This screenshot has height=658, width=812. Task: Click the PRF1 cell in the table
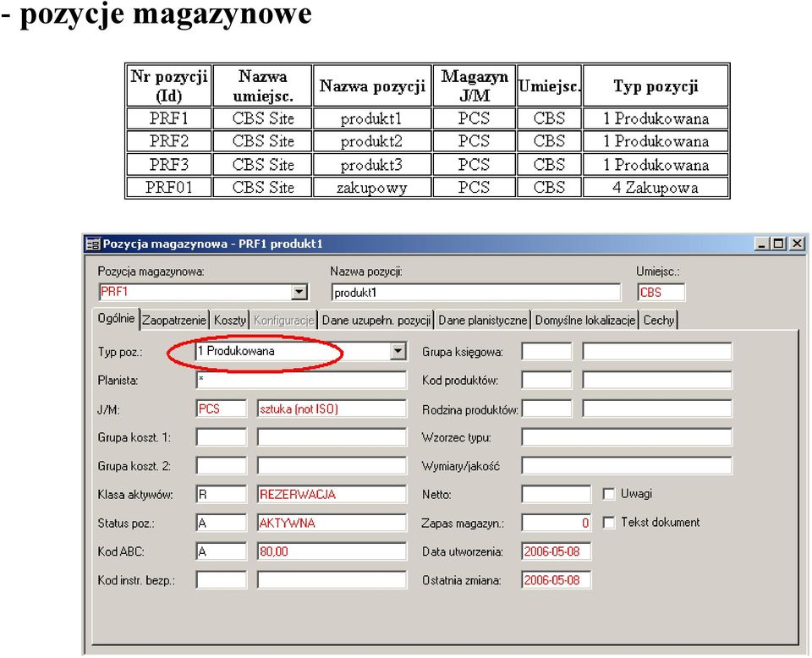169,118
